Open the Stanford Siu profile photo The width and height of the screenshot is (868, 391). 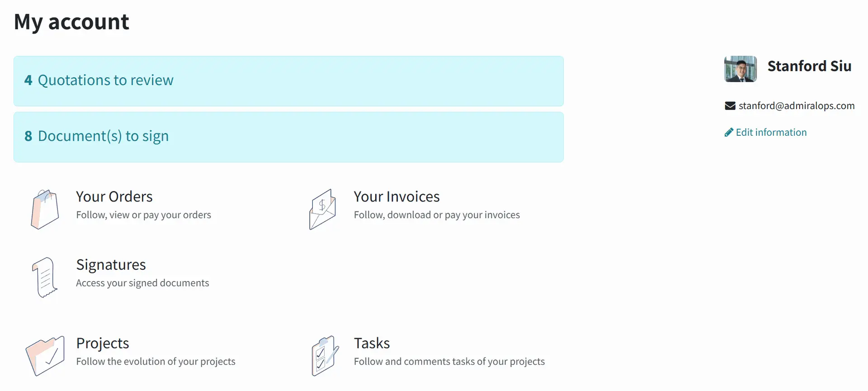[x=741, y=69]
